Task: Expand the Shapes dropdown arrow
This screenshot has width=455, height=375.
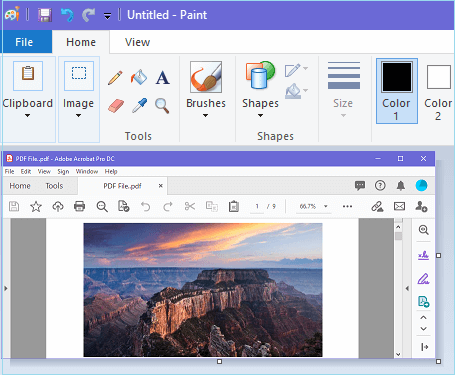Action: tap(260, 116)
